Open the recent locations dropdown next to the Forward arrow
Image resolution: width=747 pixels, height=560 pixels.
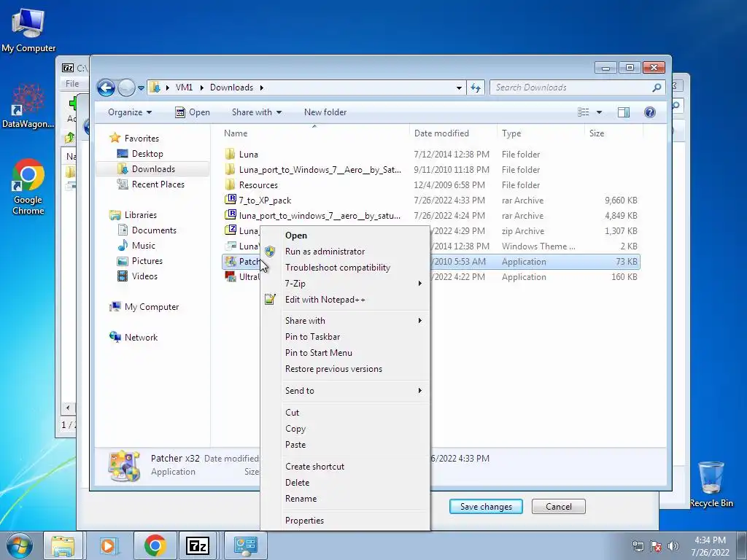click(141, 88)
